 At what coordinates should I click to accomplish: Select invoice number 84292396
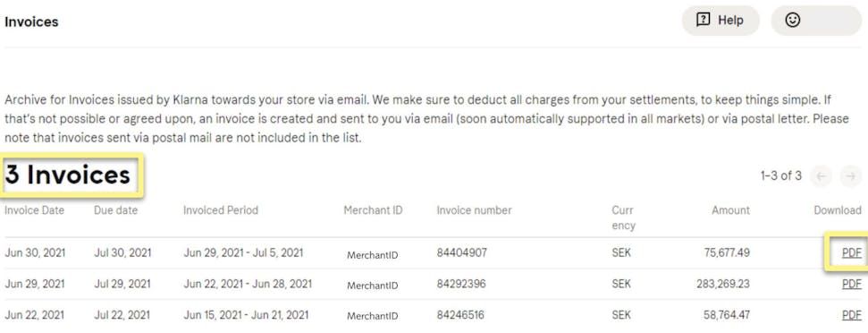[x=461, y=285]
